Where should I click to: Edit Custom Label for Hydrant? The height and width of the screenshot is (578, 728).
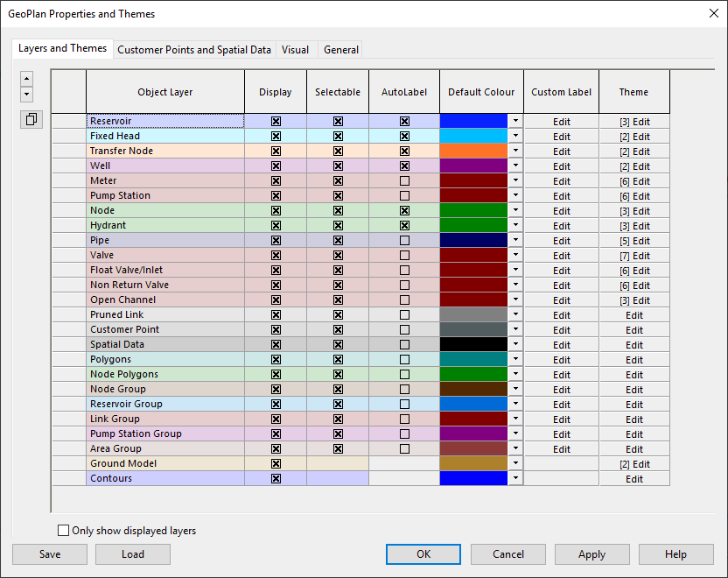tap(562, 226)
